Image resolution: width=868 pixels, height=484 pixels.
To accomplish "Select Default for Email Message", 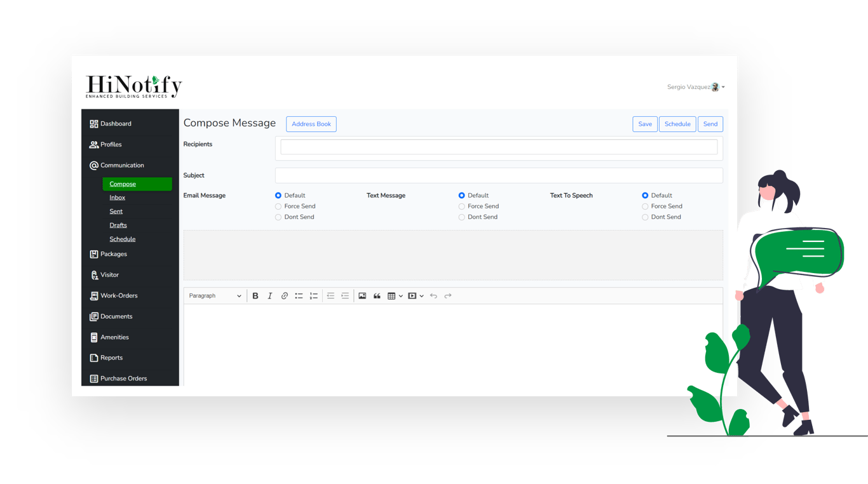I will point(278,196).
